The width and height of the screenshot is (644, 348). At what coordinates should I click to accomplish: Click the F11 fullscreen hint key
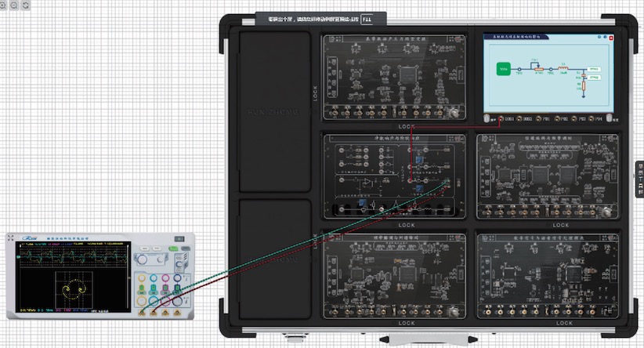click(367, 18)
